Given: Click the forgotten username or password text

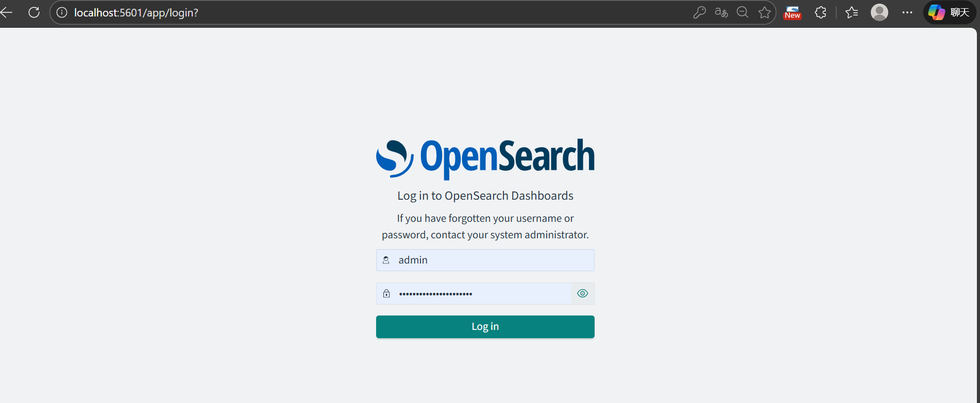Looking at the screenshot, I should [485, 226].
